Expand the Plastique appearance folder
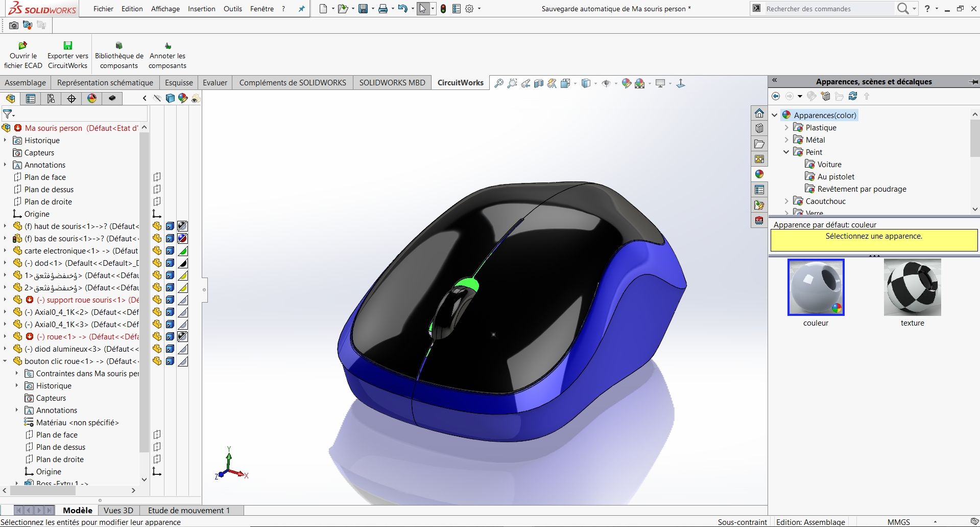Screen dimensions: 980x527 [786, 128]
